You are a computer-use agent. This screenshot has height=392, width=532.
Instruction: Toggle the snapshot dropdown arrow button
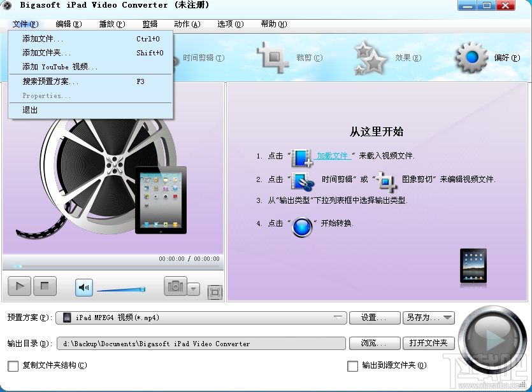(x=193, y=287)
